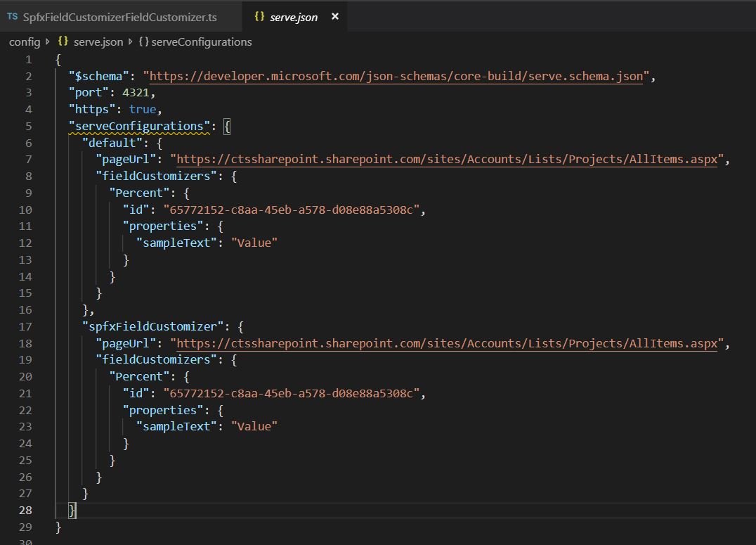Open the pageUrl link on line 18
This screenshot has height=545, width=756.
(447, 343)
